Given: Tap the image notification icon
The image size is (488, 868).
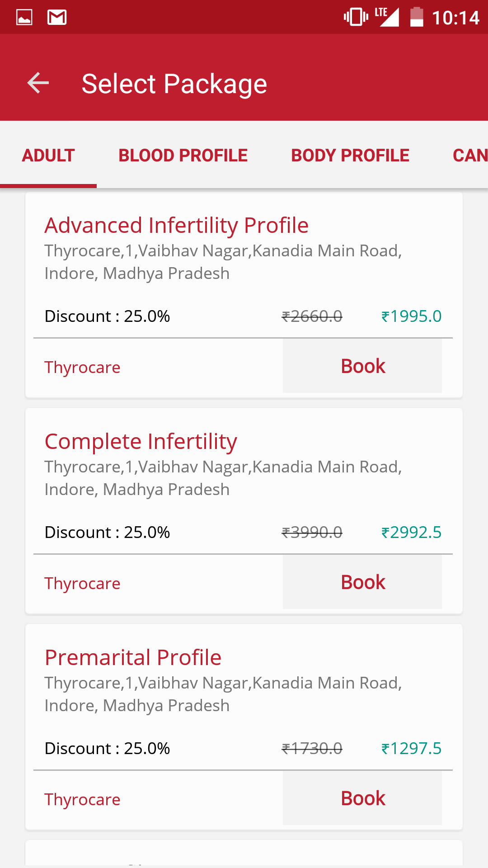Looking at the screenshot, I should tap(24, 18).
